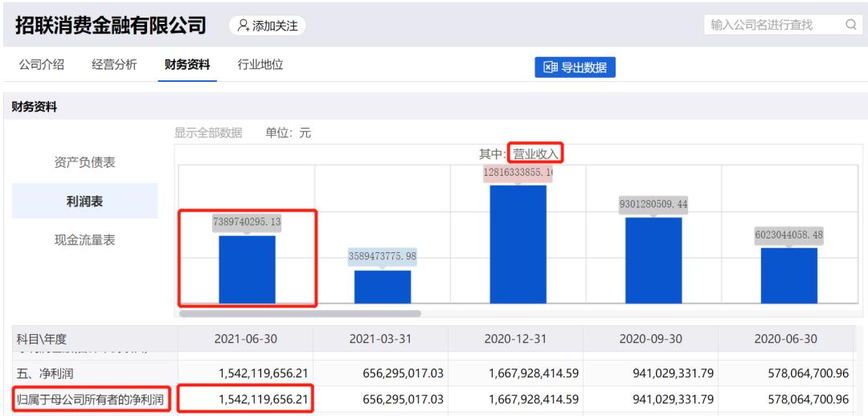Select the 财务资料 tab

(187, 65)
